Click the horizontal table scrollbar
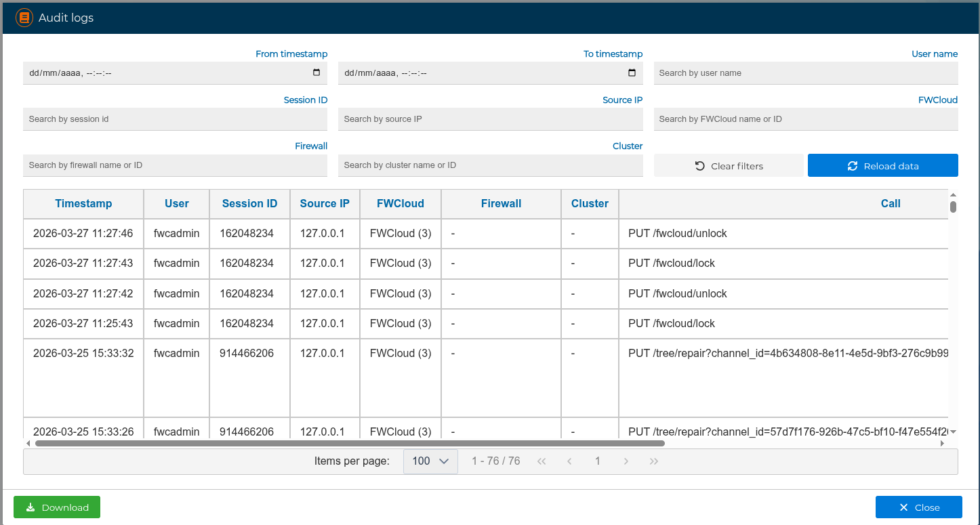The width and height of the screenshot is (980, 525). tap(350, 444)
